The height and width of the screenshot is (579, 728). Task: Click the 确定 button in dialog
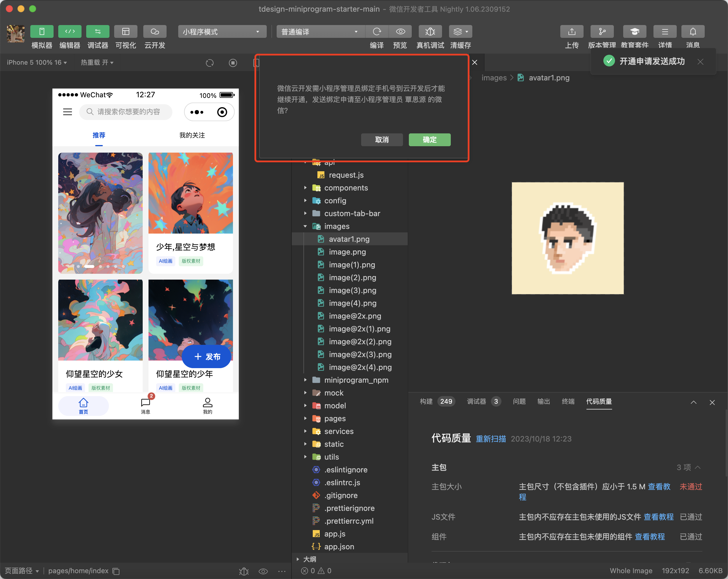point(429,140)
